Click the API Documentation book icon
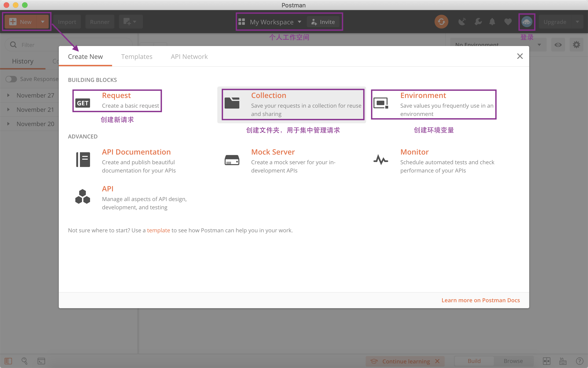 83,160
